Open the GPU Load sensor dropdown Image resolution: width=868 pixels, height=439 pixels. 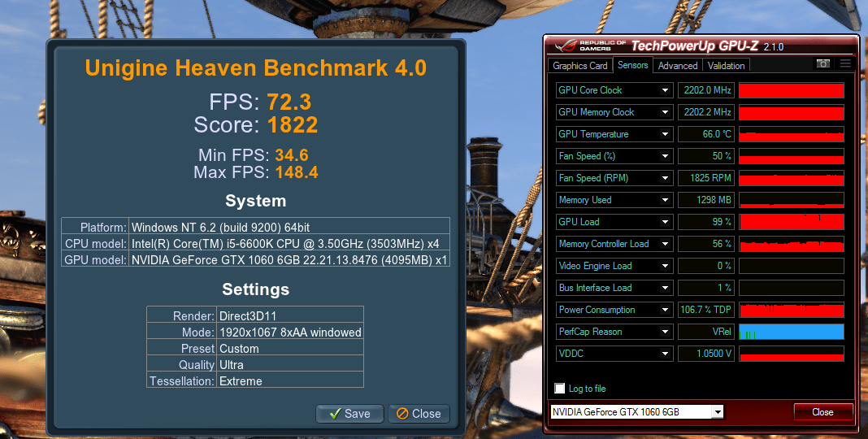coord(666,222)
